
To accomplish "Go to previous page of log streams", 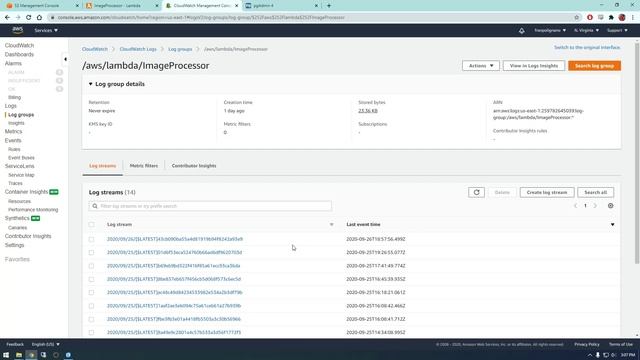I will [x=576, y=206].
